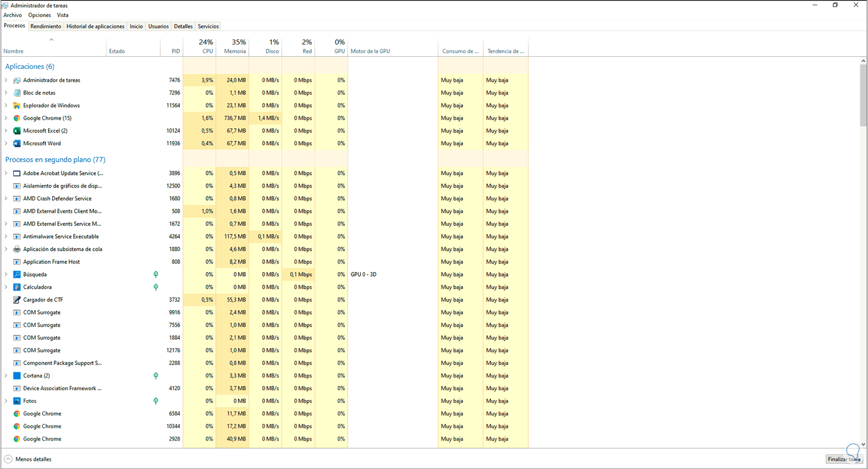This screenshot has height=469, width=868.
Task: Click the Cortana process icon
Action: click(16, 376)
